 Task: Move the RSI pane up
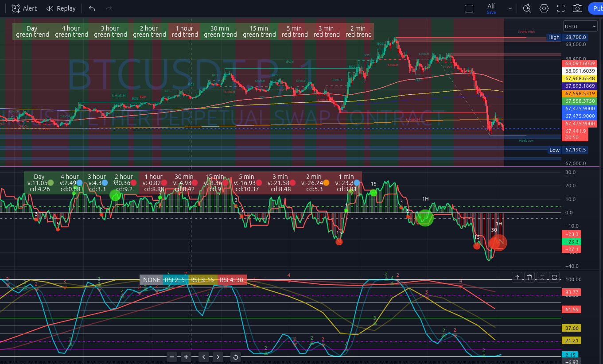517,277
